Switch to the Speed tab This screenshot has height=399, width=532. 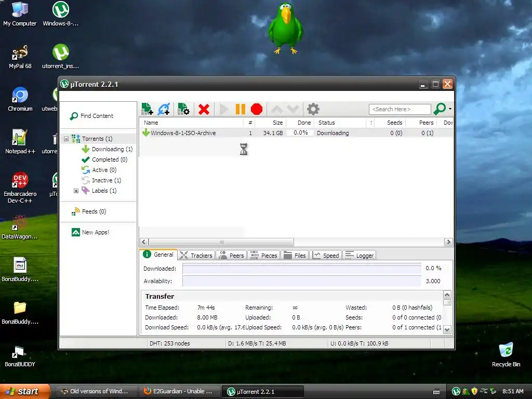tap(326, 256)
